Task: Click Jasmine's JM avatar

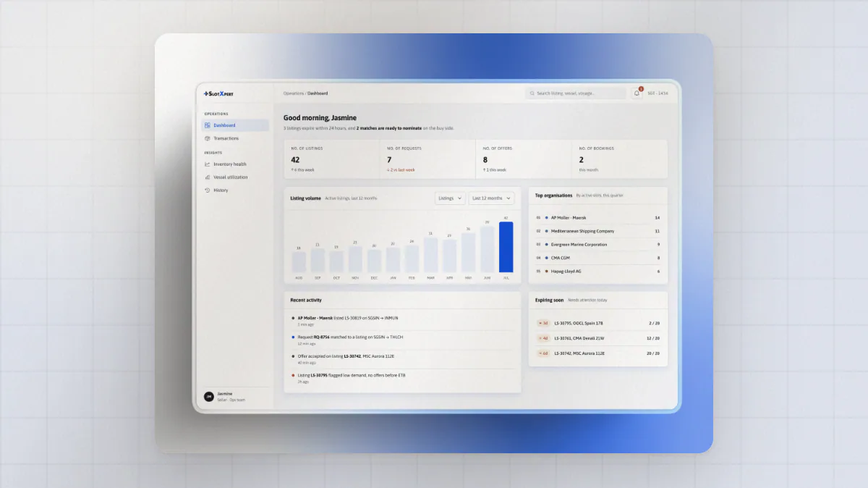Action: (x=209, y=397)
